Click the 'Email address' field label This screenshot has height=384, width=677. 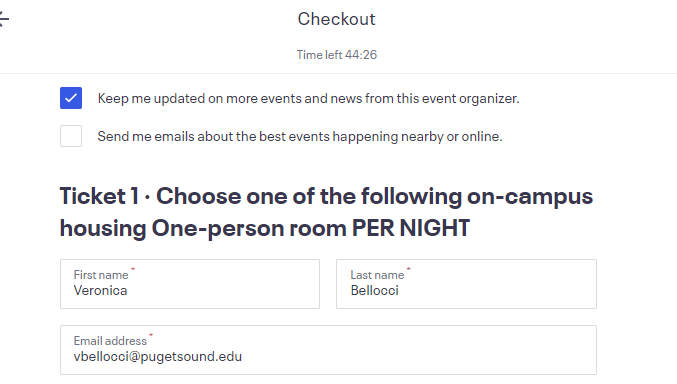(110, 341)
